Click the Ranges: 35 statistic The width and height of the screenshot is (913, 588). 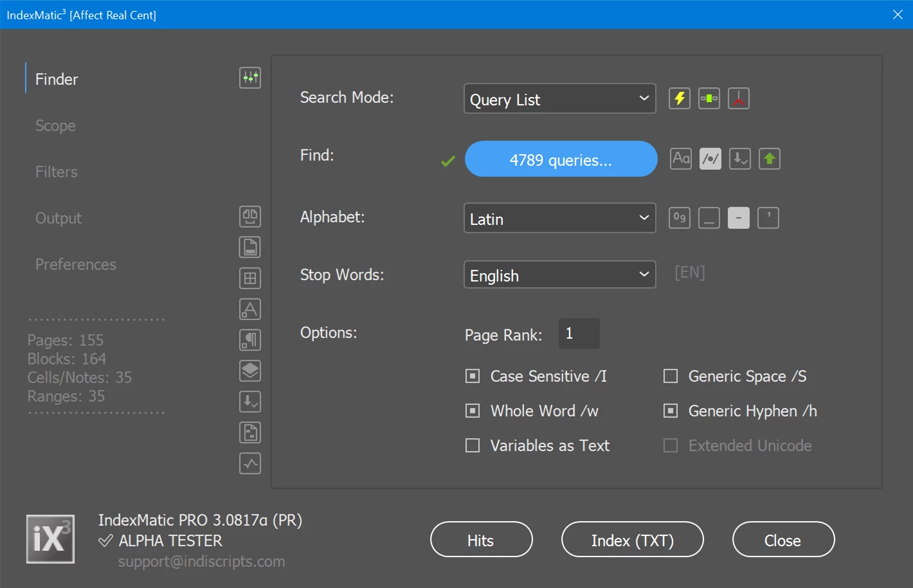tap(66, 396)
